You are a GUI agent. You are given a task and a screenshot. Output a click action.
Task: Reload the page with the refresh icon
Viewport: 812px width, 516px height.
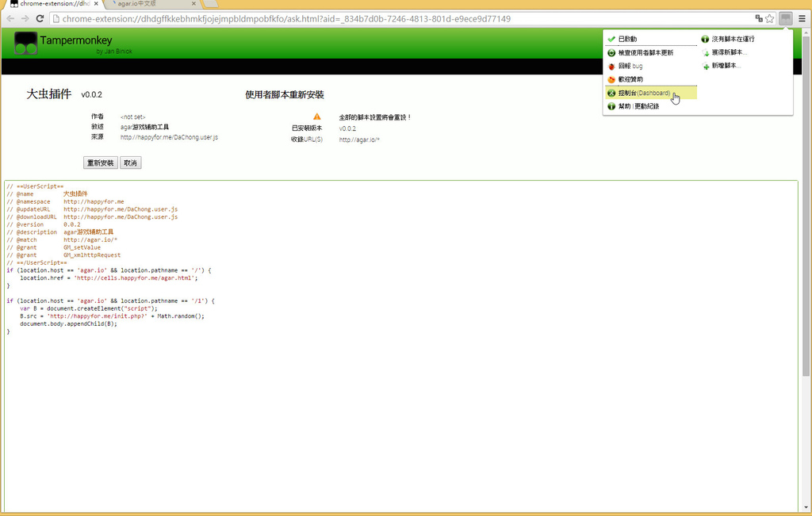tap(40, 19)
